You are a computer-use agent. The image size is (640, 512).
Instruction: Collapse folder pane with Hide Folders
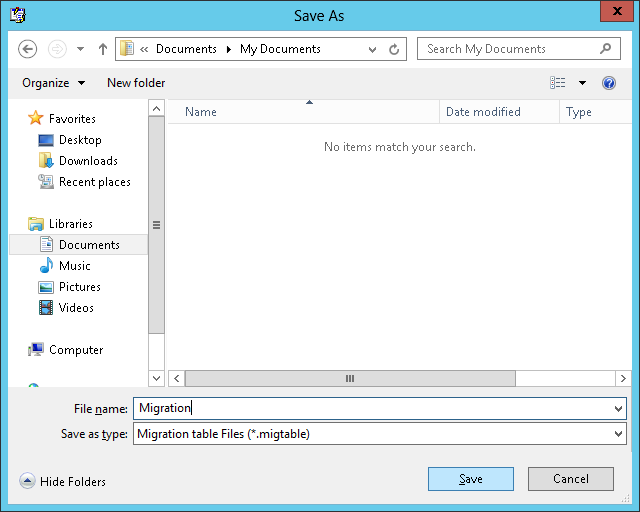pos(63,481)
